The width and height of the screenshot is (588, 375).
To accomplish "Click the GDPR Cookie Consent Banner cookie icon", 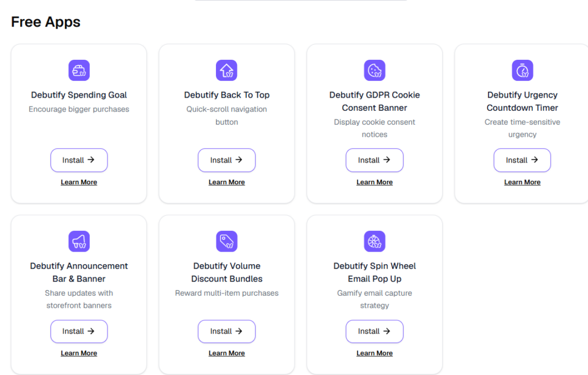I will [x=374, y=70].
